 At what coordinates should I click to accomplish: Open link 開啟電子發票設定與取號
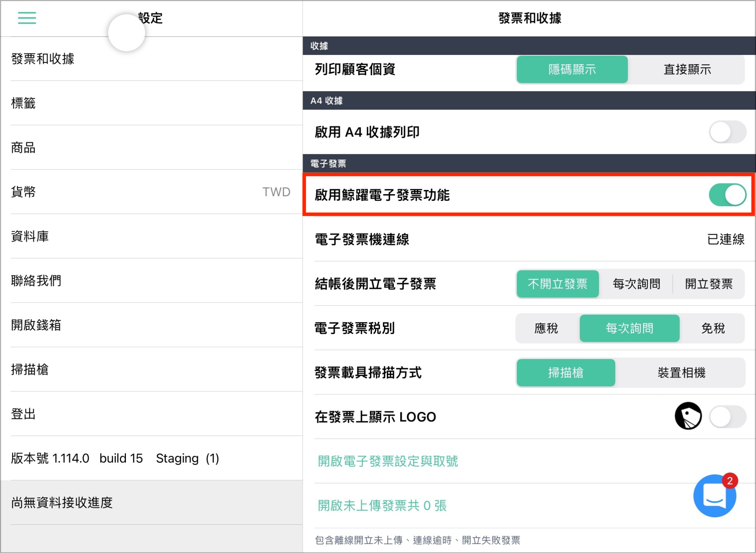tap(388, 461)
